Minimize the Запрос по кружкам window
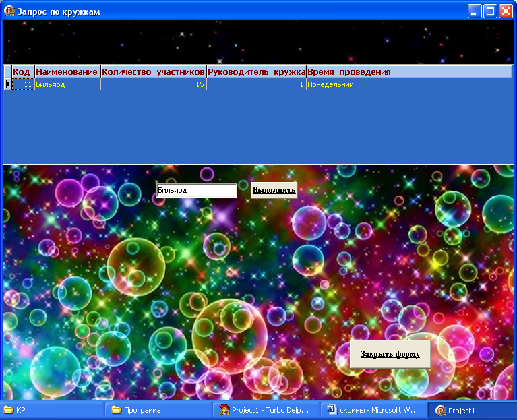The width and height of the screenshot is (517, 420). [x=475, y=11]
